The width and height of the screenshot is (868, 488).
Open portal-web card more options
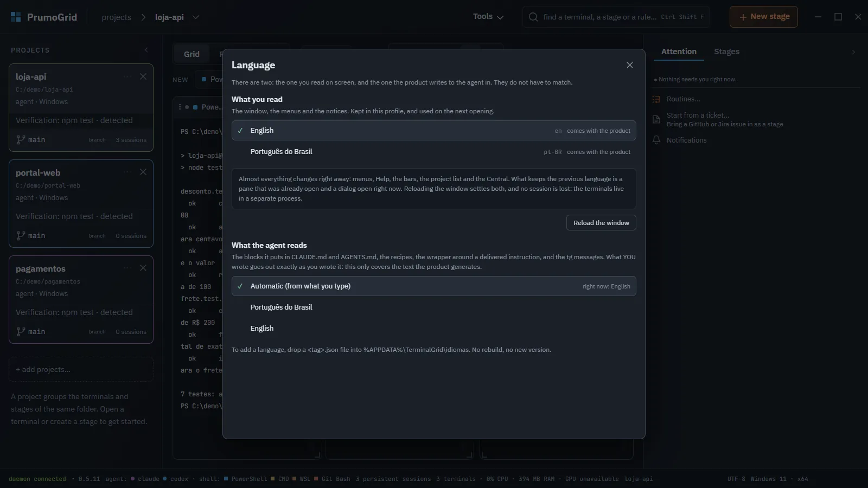[127, 172]
